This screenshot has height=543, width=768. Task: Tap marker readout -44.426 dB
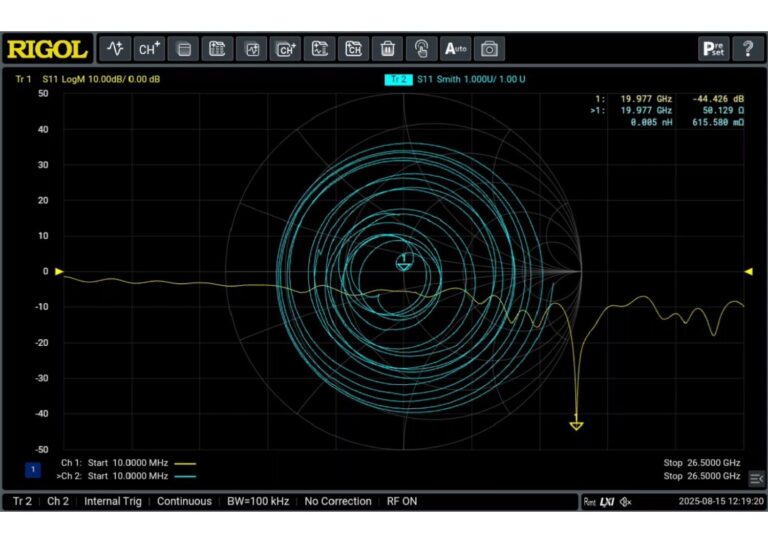(x=718, y=99)
